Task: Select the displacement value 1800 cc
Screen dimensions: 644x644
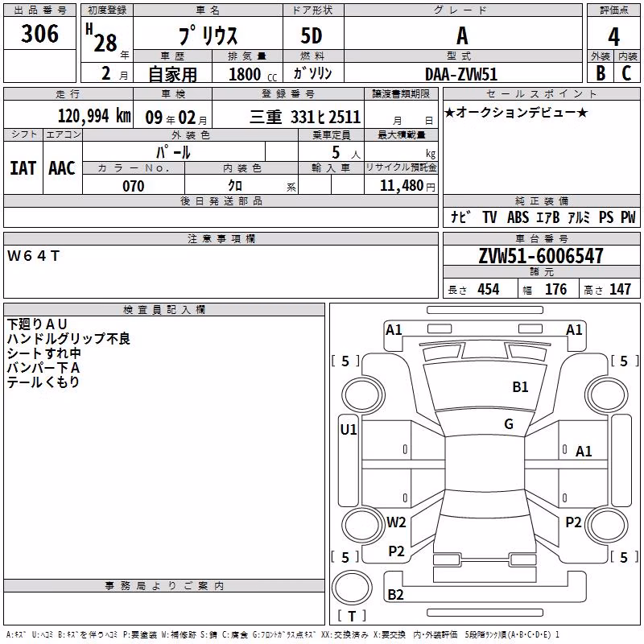Action: (x=253, y=74)
